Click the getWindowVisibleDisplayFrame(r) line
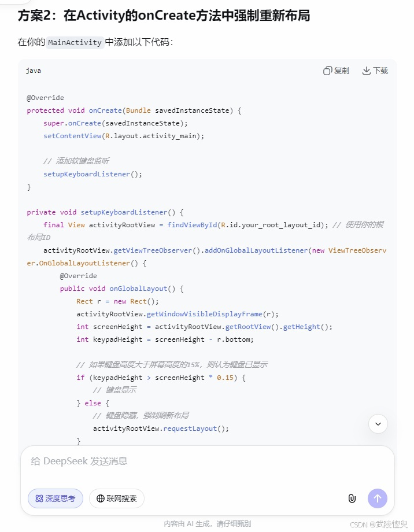This screenshot has width=414, height=532. coord(178,314)
